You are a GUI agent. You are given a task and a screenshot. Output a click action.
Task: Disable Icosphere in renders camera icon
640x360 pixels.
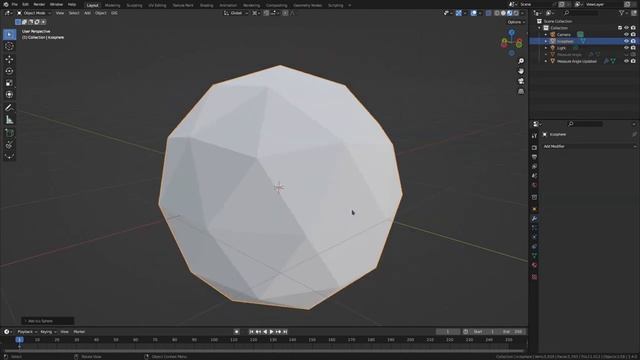tap(633, 41)
